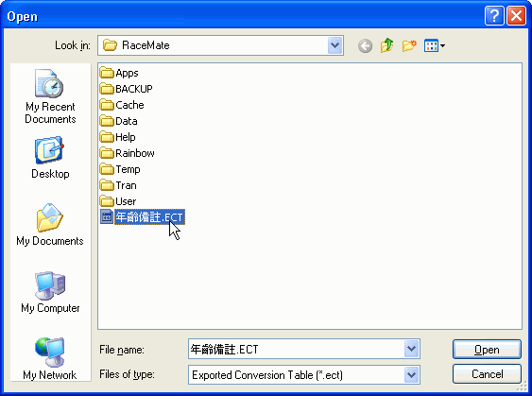Image resolution: width=532 pixels, height=396 pixels.
Task: Click the Help question mark button
Action: [494, 16]
